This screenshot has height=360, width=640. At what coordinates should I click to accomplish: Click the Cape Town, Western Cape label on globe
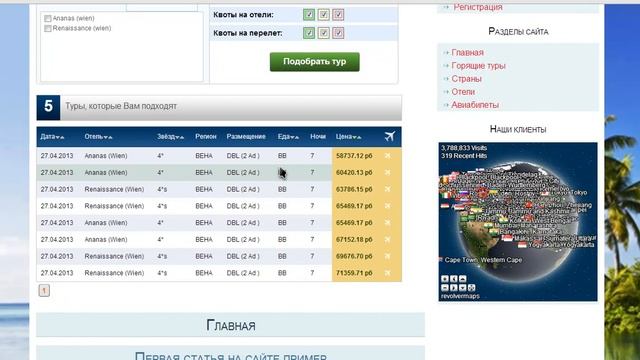point(483,260)
